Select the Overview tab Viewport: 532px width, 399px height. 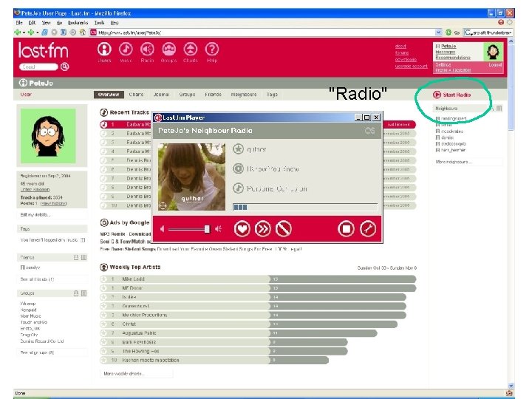coord(109,95)
